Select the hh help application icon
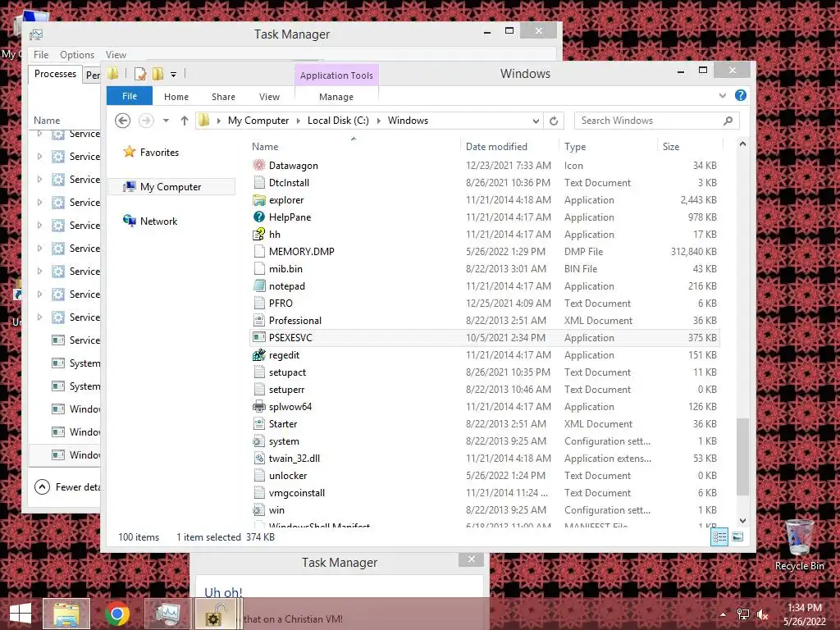Image resolution: width=840 pixels, height=630 pixels. click(259, 234)
